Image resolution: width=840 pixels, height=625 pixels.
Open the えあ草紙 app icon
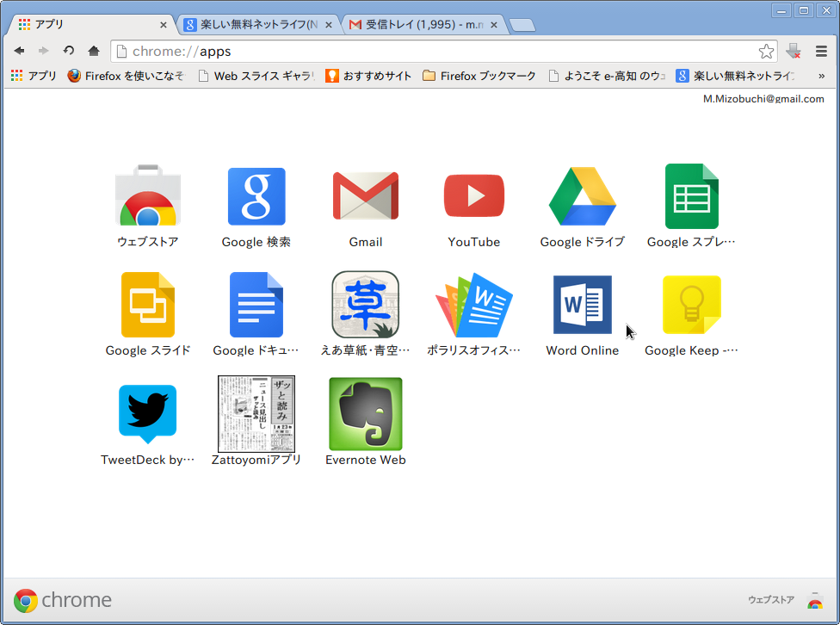click(x=366, y=305)
